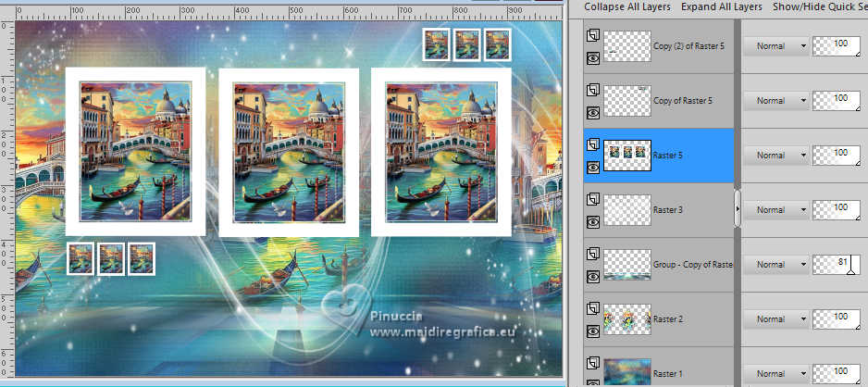This screenshot has height=387, width=868.
Task: Click the raster layer icon of Raster 5
Action: click(592, 144)
